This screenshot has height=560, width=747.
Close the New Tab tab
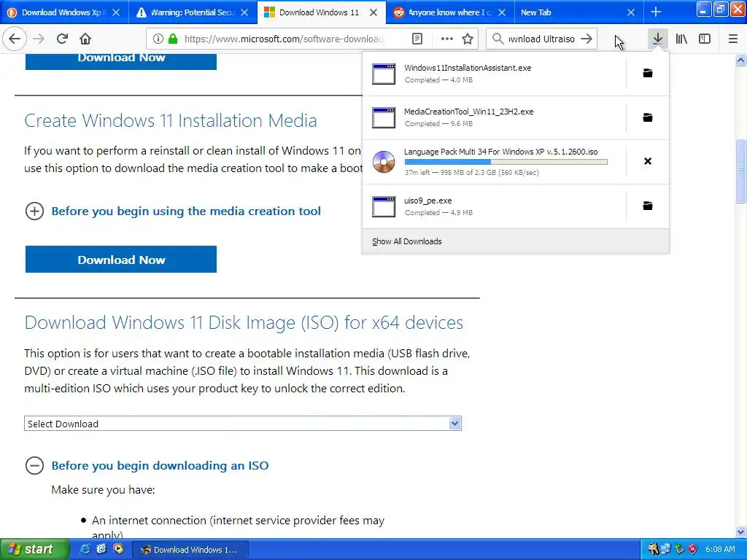pyautogui.click(x=631, y=12)
